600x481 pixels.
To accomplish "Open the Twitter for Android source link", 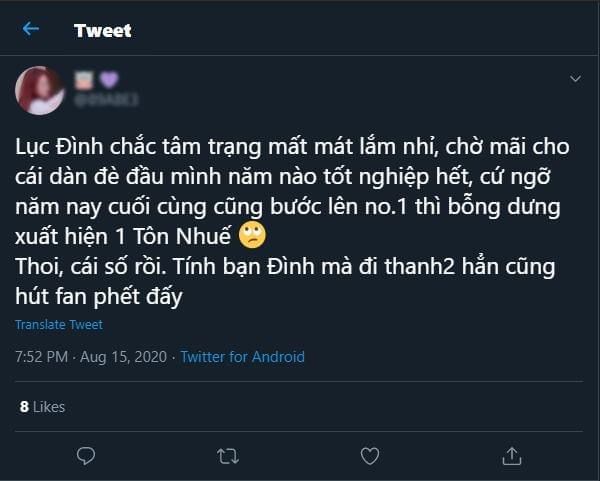I will 242,357.
